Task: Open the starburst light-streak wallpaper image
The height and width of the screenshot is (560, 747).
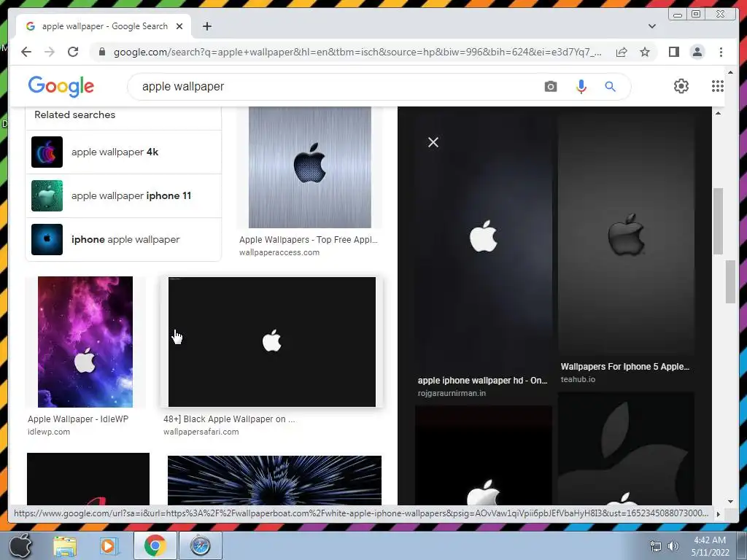Action: pyautogui.click(x=274, y=480)
